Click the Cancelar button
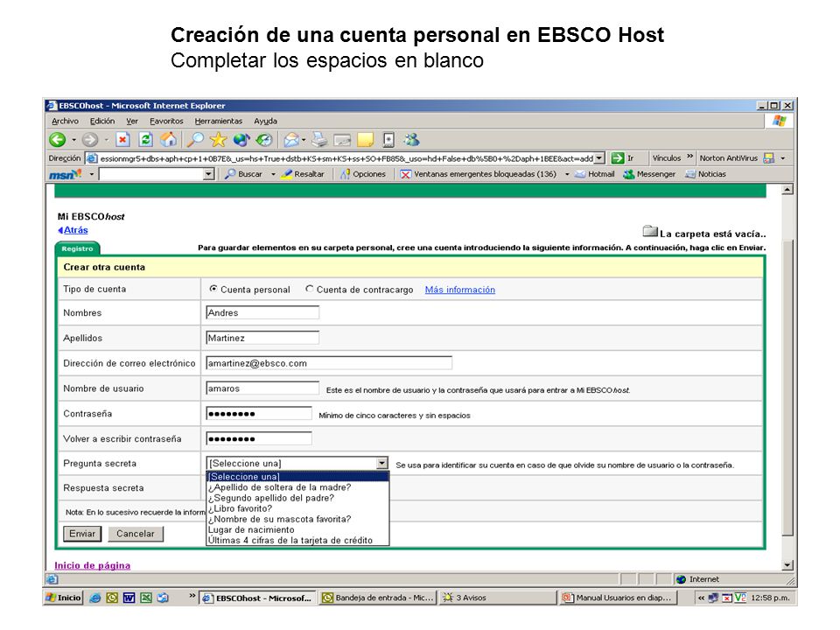Image resolution: width=840 pixels, height=630 pixels. click(x=136, y=534)
